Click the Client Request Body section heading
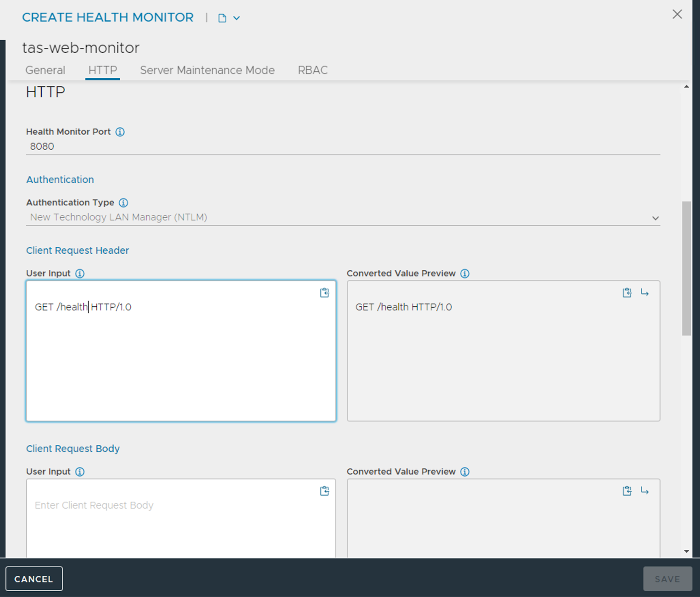 (x=73, y=448)
